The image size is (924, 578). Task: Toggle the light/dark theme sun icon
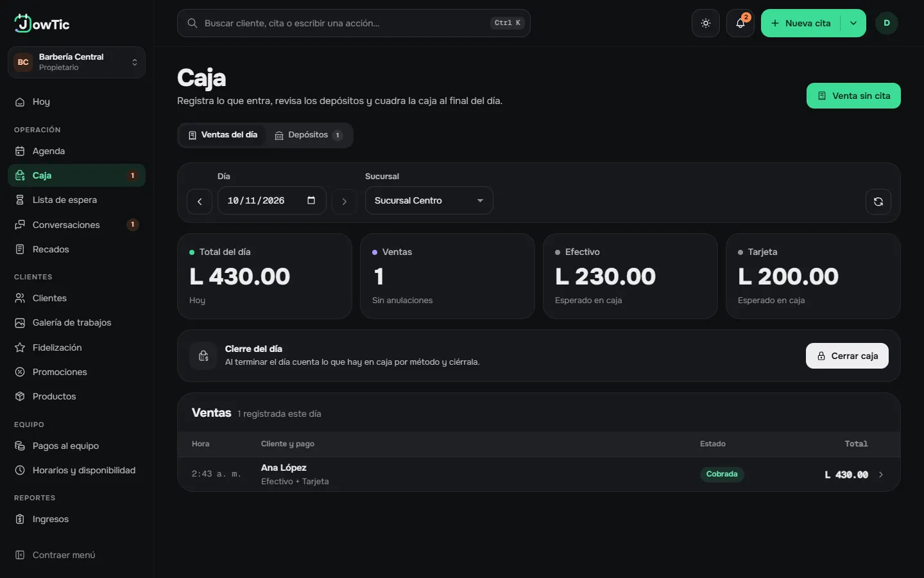pyautogui.click(x=706, y=23)
